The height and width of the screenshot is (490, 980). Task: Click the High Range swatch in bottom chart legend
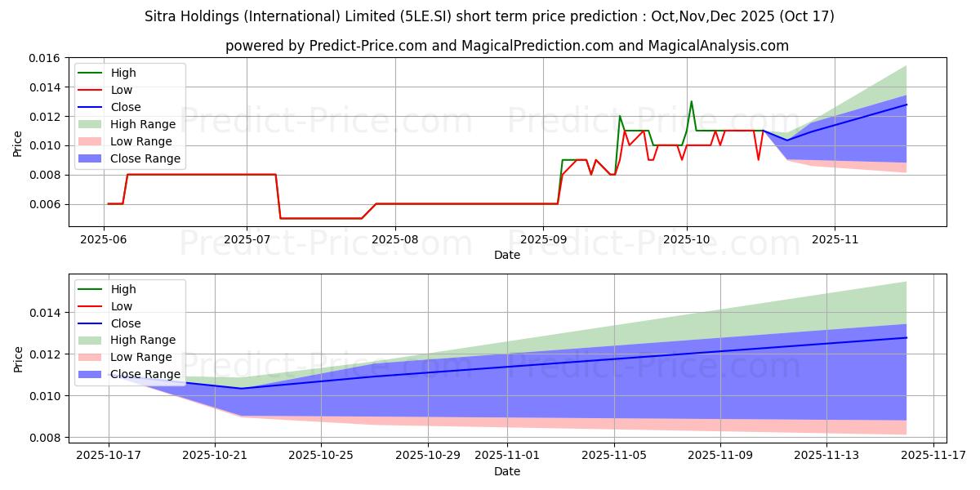point(92,341)
